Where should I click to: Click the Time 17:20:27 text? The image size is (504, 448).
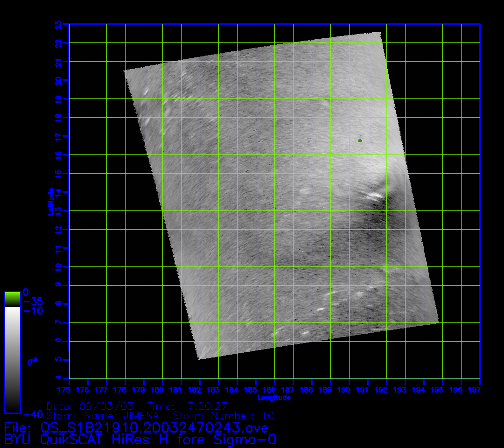187,406
